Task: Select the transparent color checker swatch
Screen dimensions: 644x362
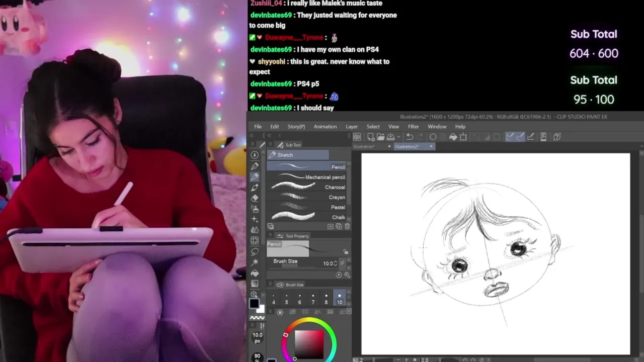Action: click(x=257, y=318)
